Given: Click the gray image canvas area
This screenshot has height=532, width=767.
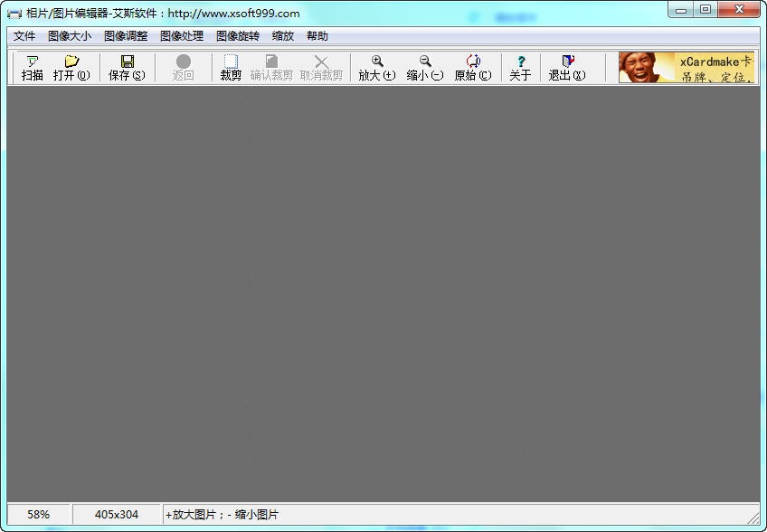Looking at the screenshot, I should 383,294.
